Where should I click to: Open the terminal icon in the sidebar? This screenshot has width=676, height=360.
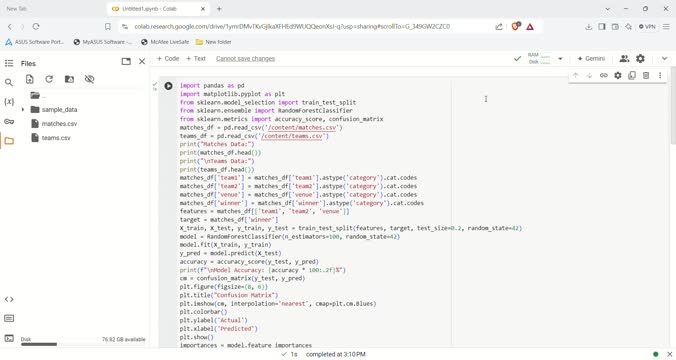[9, 338]
